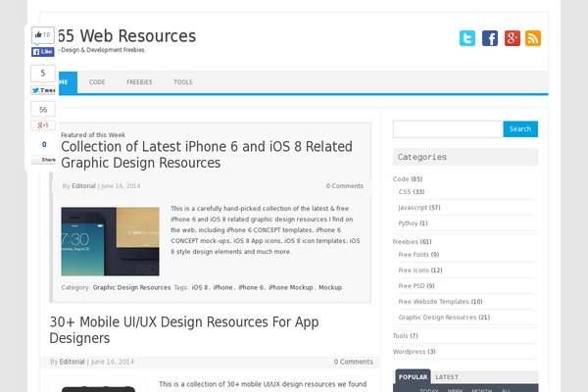Open the iPhone 6 mockup post thumbnail
The height and width of the screenshot is (392, 588).
[110, 241]
